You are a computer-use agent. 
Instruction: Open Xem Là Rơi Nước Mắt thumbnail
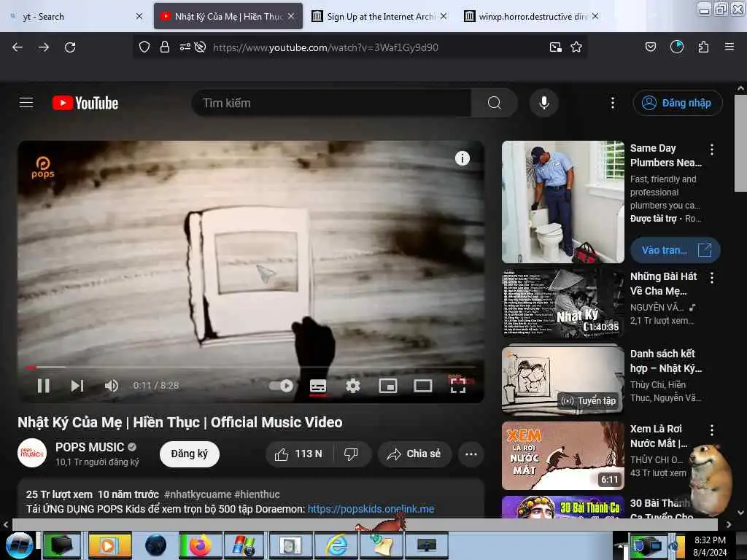click(x=563, y=456)
